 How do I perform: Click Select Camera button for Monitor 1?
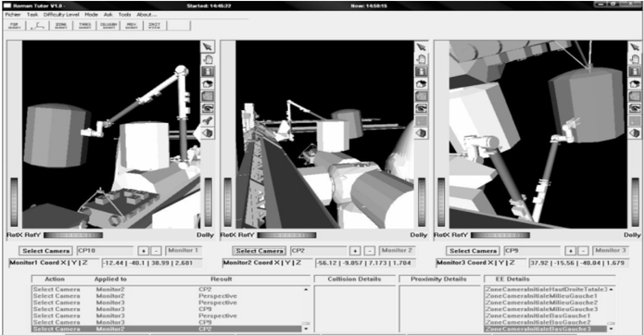(46, 251)
